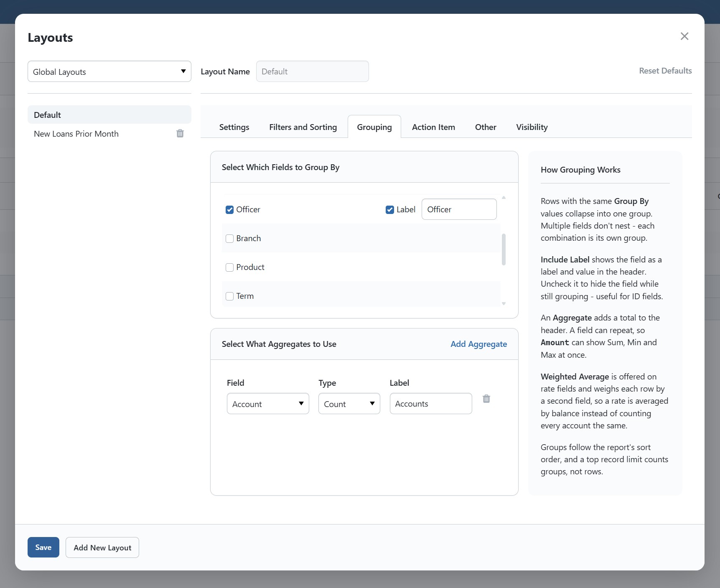Viewport: 720px width, 588px height.
Task: Check the Branch field checkbox
Action: click(x=229, y=239)
